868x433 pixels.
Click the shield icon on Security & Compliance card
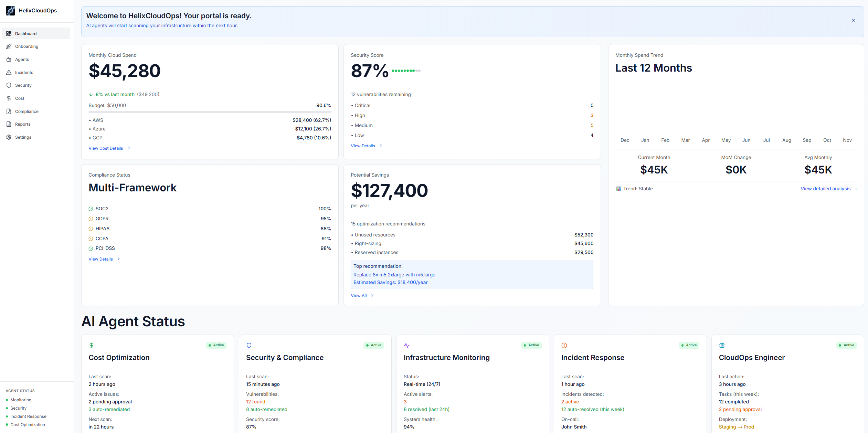[x=249, y=345]
